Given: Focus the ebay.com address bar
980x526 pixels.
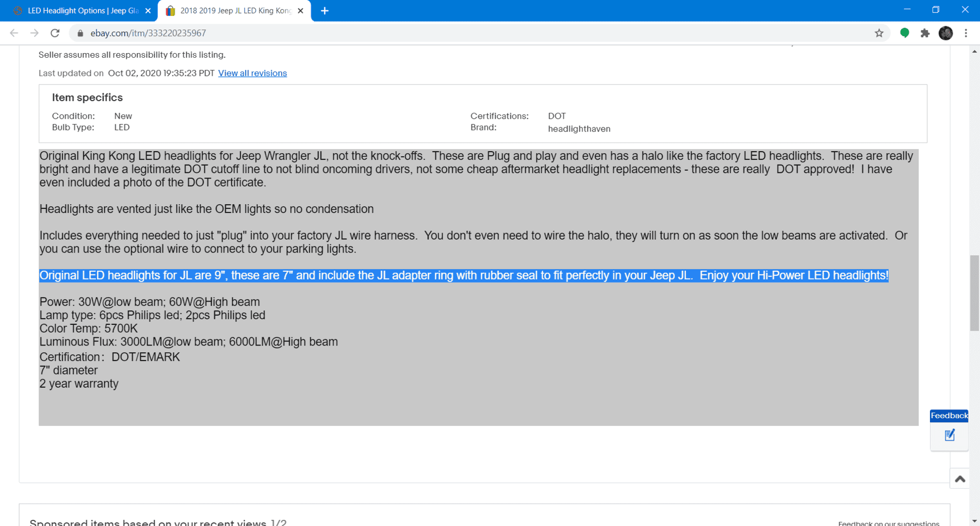Looking at the screenshot, I should pos(480,33).
